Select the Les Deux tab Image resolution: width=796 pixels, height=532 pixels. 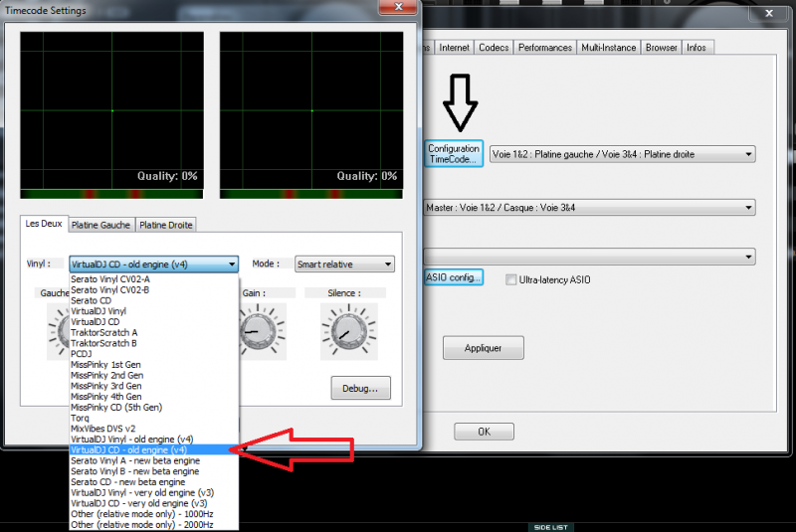pos(44,224)
